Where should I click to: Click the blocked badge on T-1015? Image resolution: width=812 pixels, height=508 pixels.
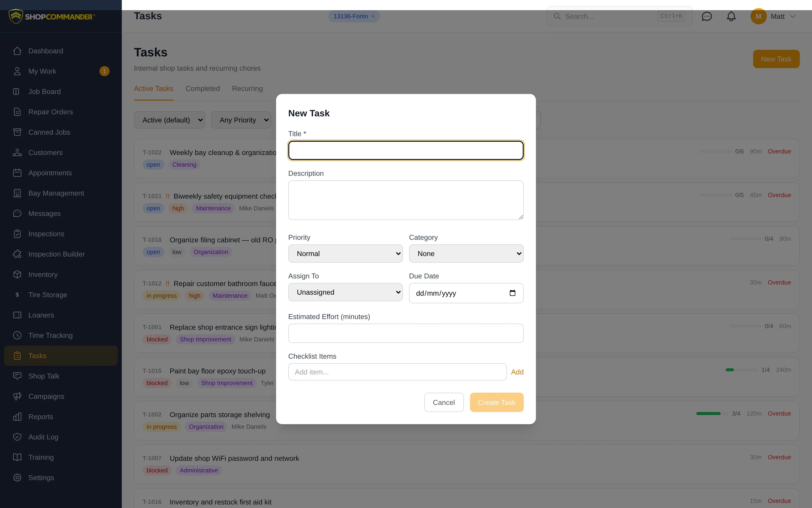(x=157, y=383)
